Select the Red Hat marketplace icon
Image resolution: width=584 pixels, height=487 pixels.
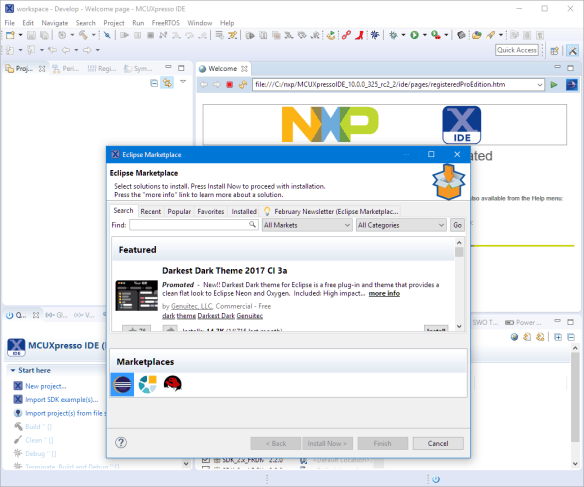[x=172, y=384]
